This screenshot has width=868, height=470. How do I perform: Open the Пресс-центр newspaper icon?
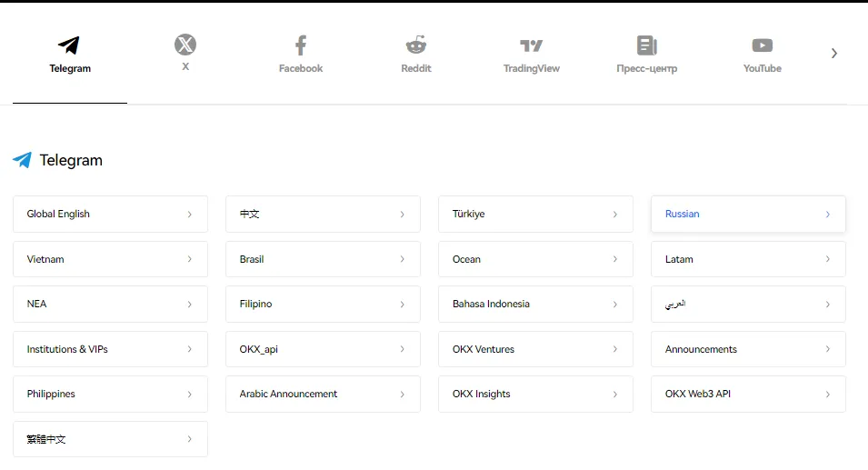[646, 45]
